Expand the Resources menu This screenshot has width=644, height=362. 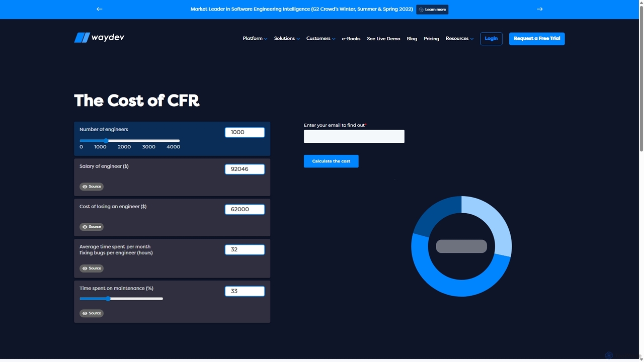coord(459,39)
